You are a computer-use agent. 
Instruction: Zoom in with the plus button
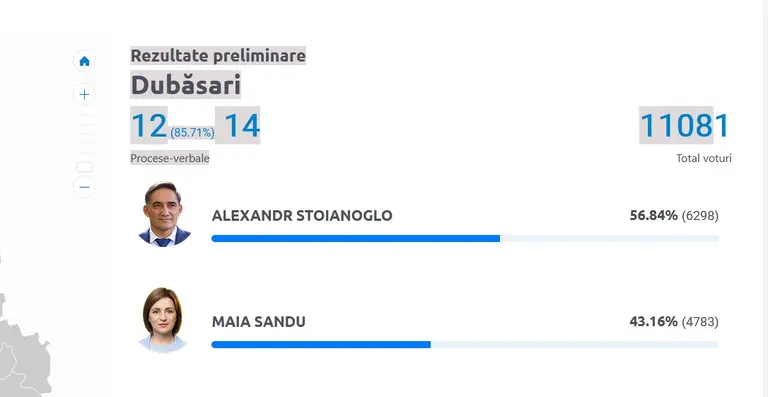(x=84, y=94)
